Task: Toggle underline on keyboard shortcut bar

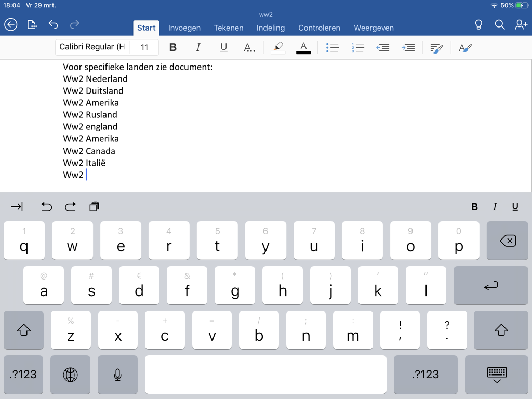Action: pyautogui.click(x=515, y=207)
